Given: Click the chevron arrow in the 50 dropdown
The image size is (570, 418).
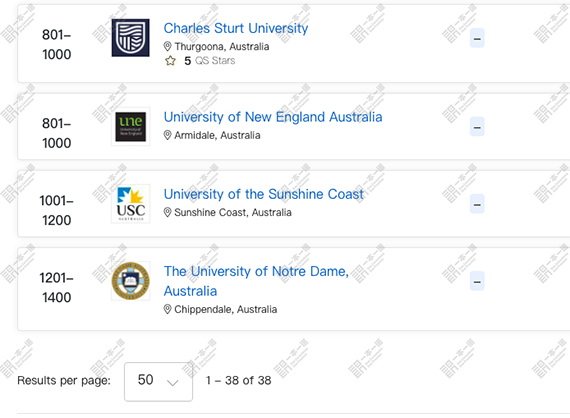Looking at the screenshot, I should [x=172, y=382].
